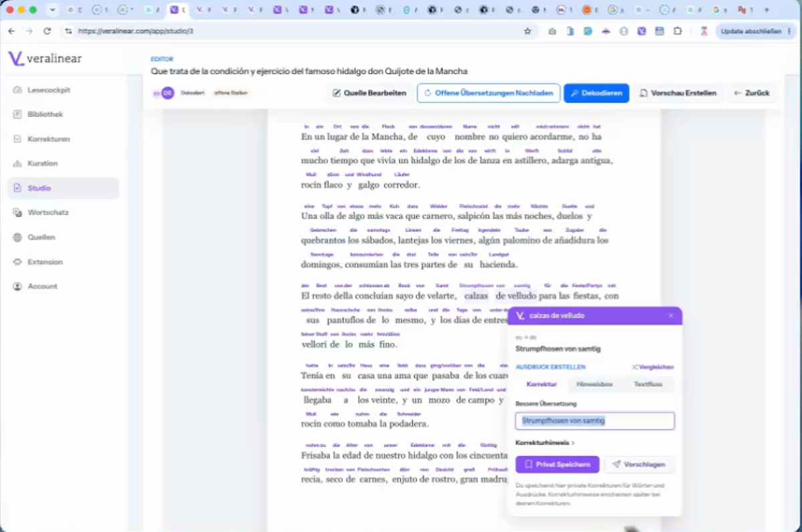802x532 pixels.
Task: Click the popup title calzas de velludo
Action: 557,315
